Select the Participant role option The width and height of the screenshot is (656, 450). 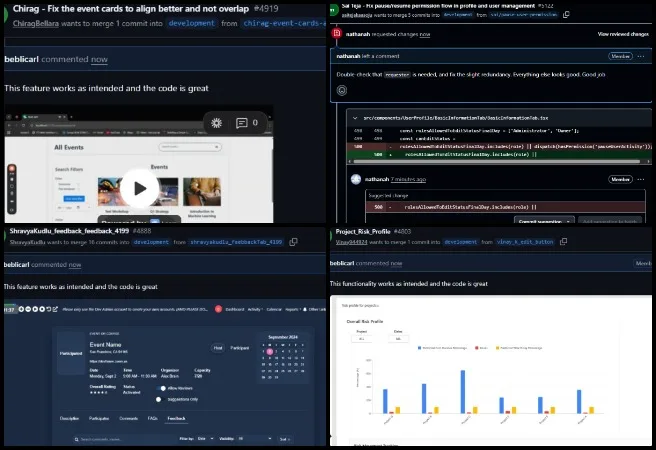point(239,348)
